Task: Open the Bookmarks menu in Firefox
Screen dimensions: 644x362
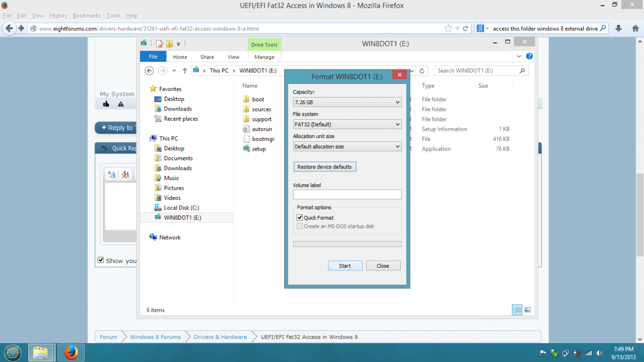Action: [x=87, y=15]
